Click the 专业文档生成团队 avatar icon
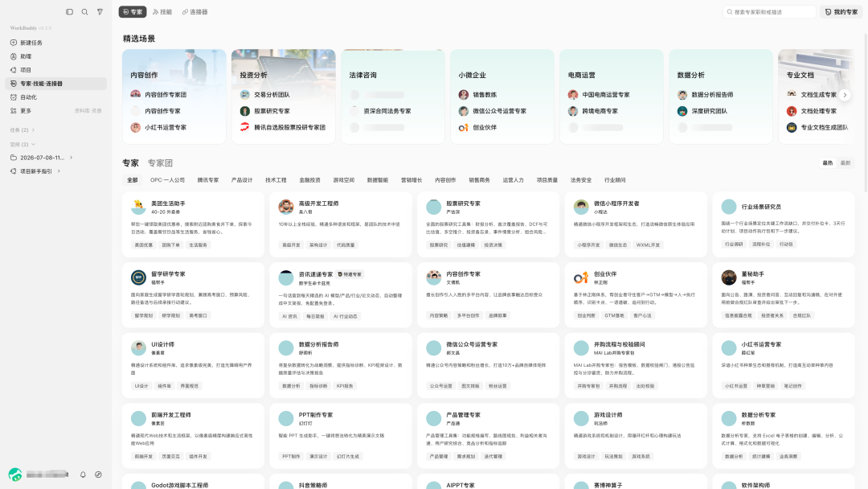868x489 pixels. [x=792, y=127]
